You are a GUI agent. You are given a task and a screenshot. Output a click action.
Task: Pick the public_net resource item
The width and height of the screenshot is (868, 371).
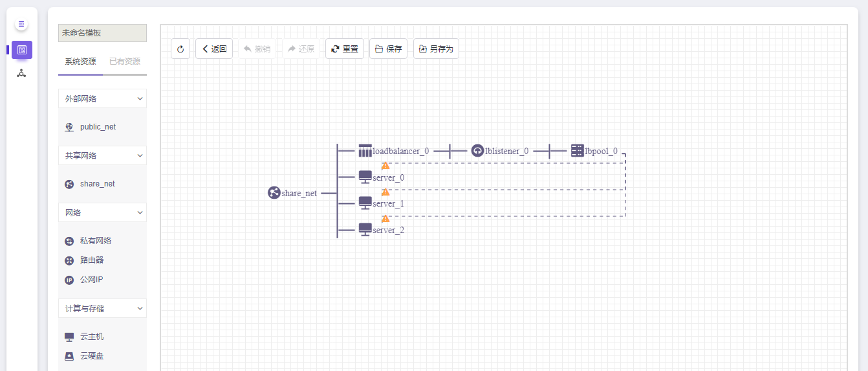[x=98, y=127]
